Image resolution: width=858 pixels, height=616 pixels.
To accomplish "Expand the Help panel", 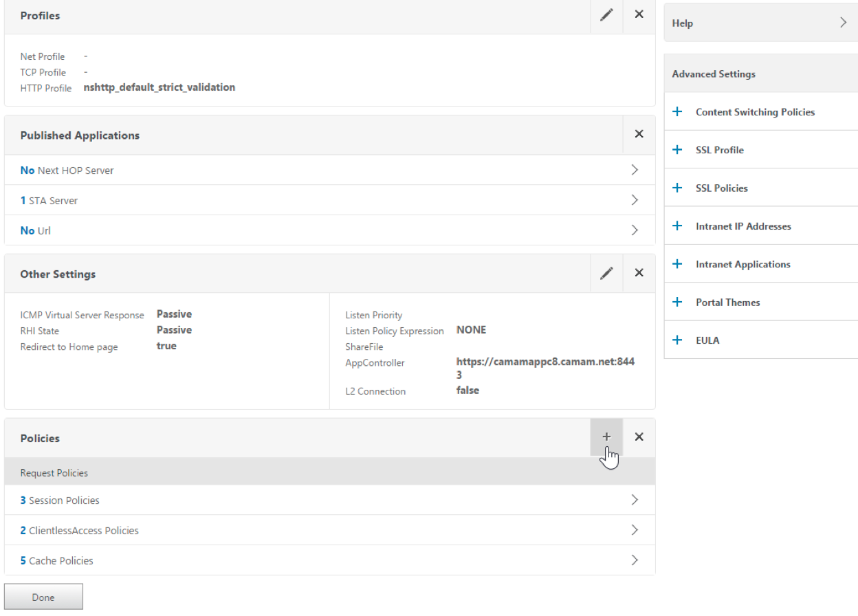I will click(x=843, y=23).
